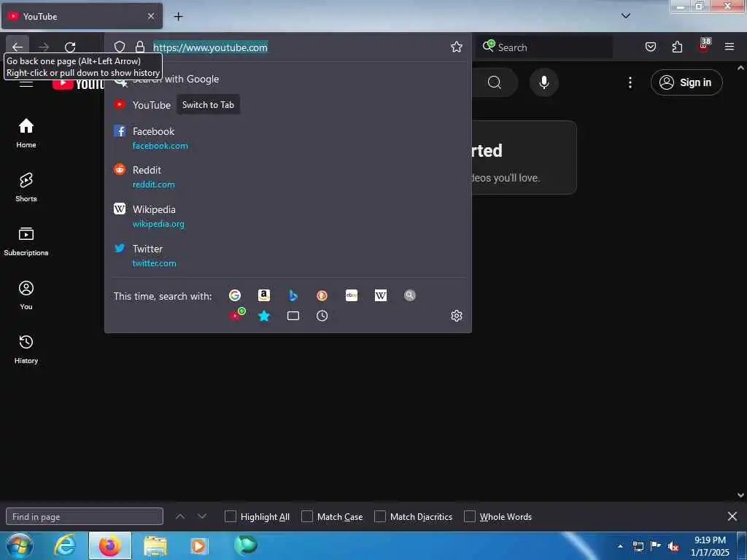747x560 pixels.
Task: Close the YouTube tab
Action: pyautogui.click(x=151, y=16)
